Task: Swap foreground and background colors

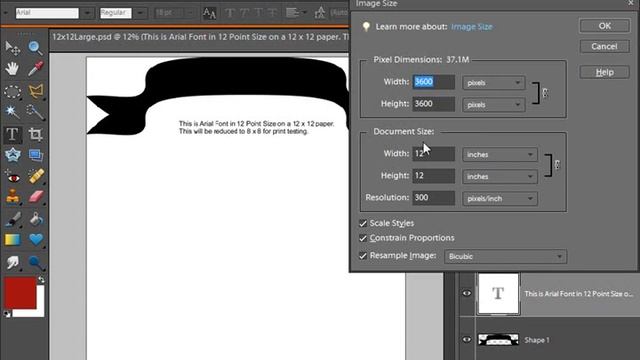Action: coord(41,280)
